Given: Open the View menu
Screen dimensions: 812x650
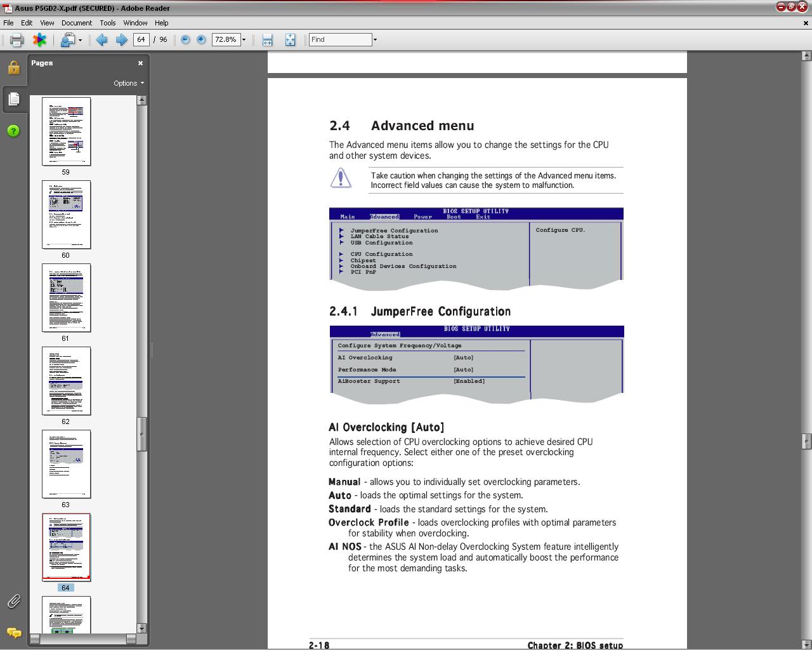Looking at the screenshot, I should pyautogui.click(x=47, y=23).
